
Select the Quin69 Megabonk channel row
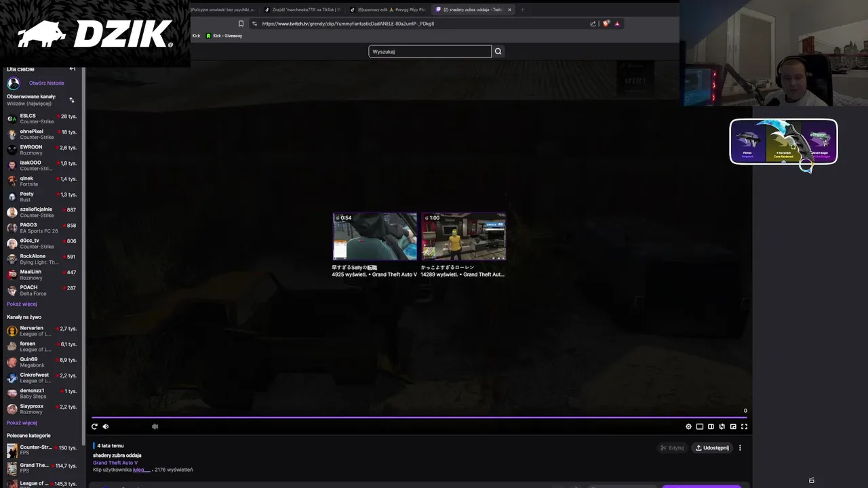tap(42, 362)
